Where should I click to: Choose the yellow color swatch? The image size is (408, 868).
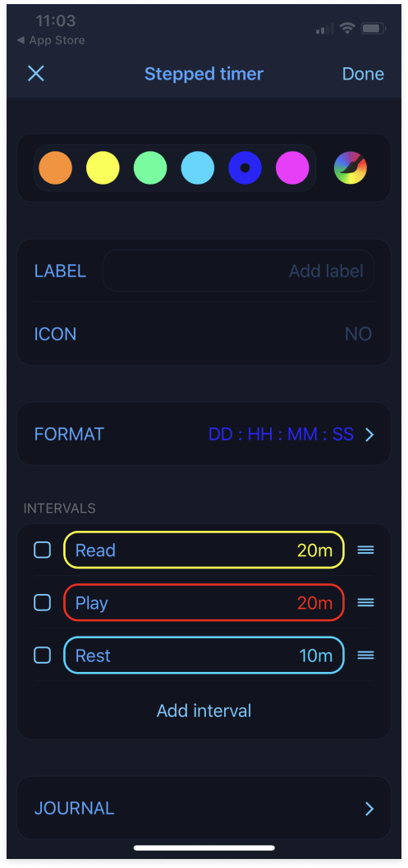[103, 167]
